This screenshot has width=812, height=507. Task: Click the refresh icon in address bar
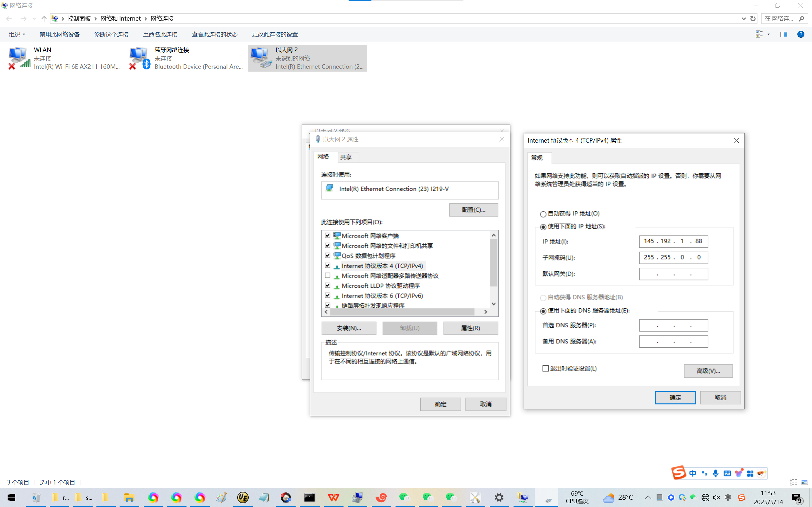[753, 19]
